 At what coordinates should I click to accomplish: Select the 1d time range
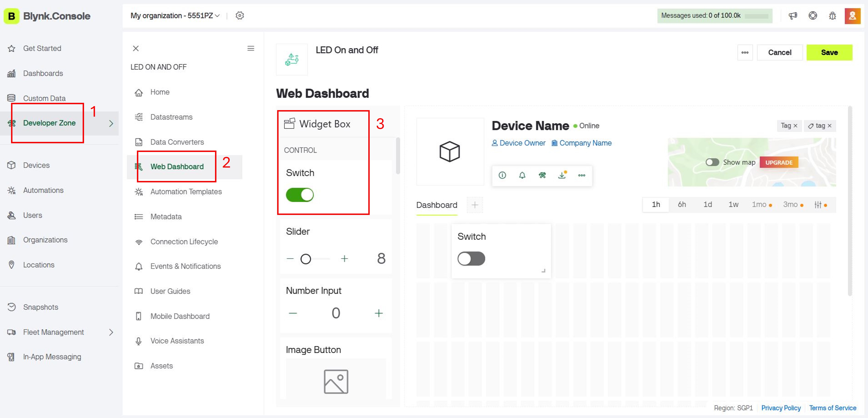pyautogui.click(x=708, y=205)
